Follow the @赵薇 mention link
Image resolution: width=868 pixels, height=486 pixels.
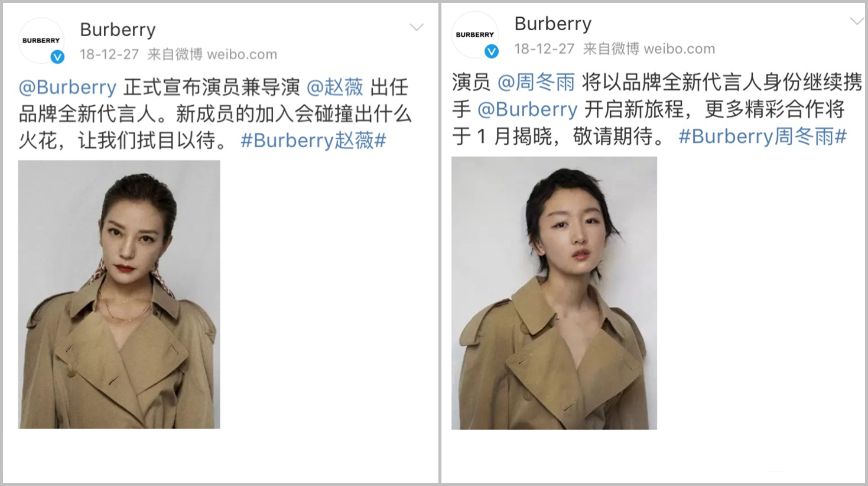click(335, 87)
